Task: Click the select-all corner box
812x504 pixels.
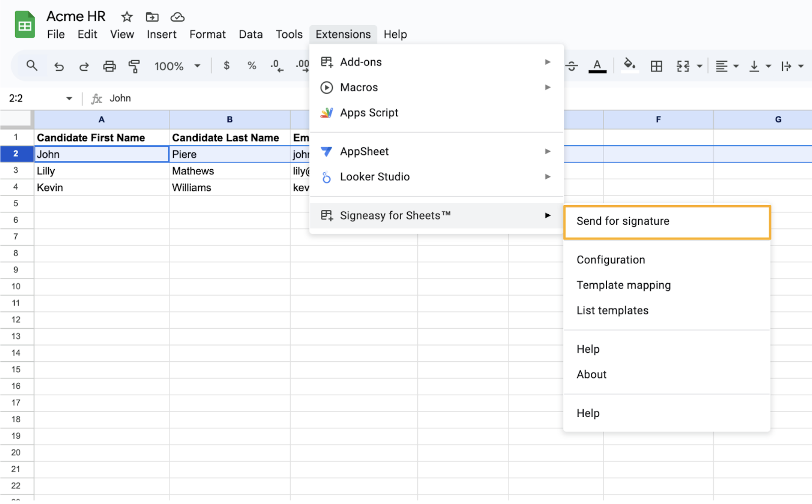Action: click(16, 119)
